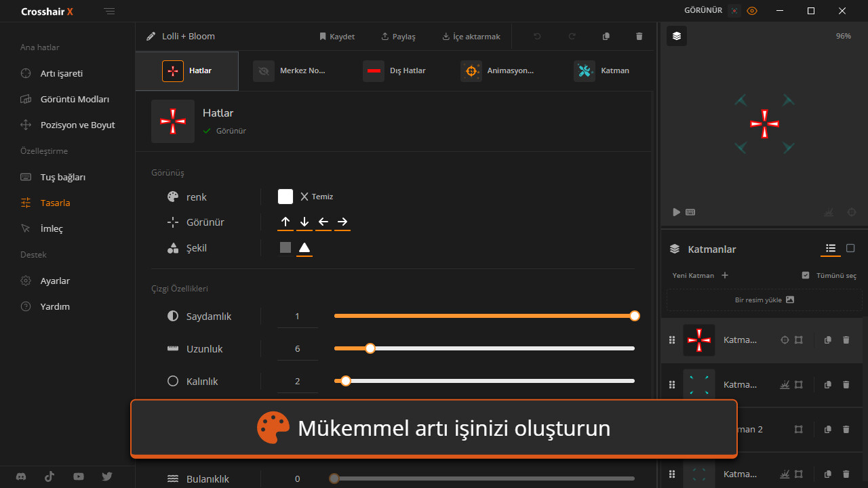Click the plus icon next to Yeni Katman
This screenshot has width=868, height=488.
(725, 275)
